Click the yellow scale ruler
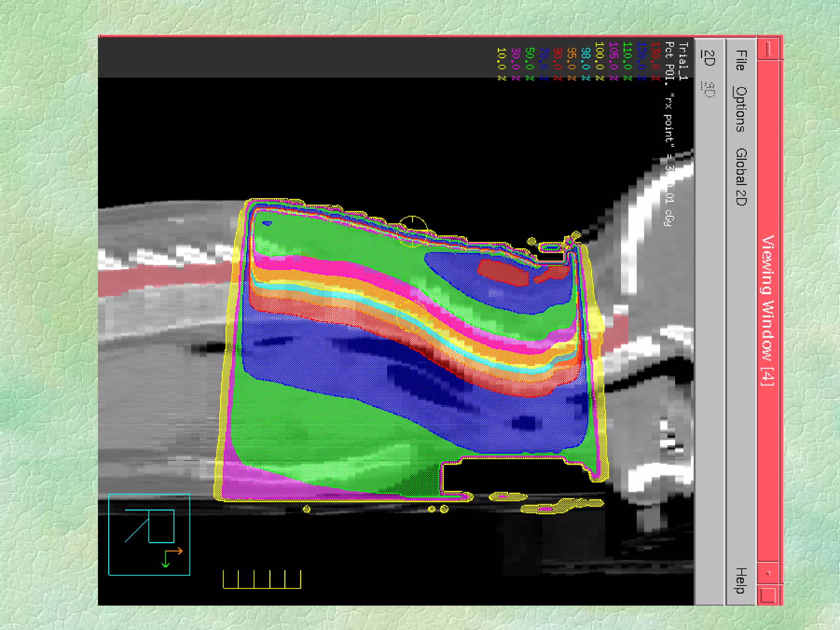 click(x=262, y=579)
